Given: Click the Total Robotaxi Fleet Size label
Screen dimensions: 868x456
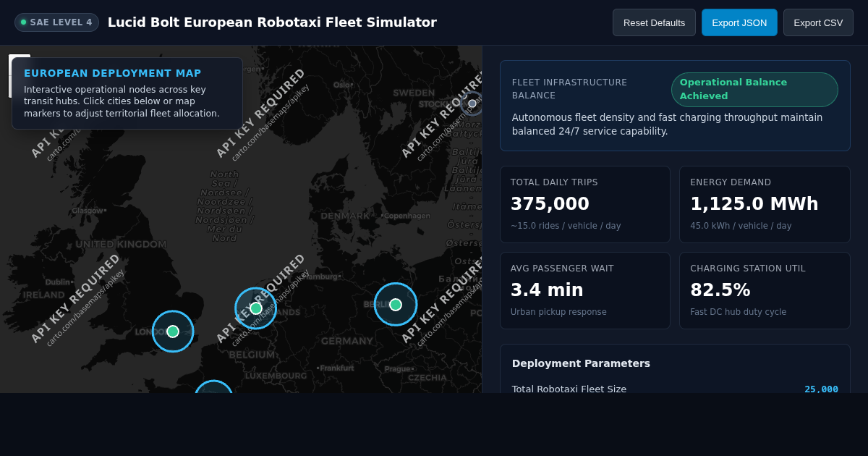Looking at the screenshot, I should tap(569, 389).
